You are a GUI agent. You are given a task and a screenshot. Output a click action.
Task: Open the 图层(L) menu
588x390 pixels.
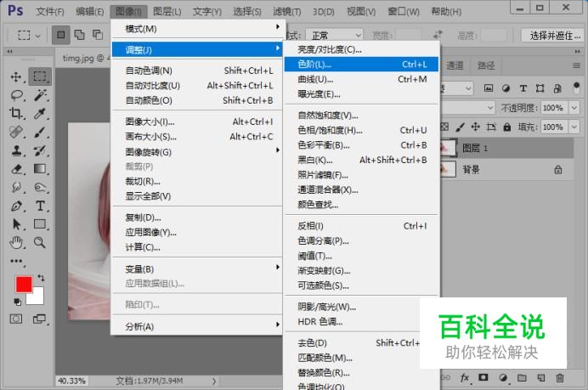pyautogui.click(x=167, y=12)
